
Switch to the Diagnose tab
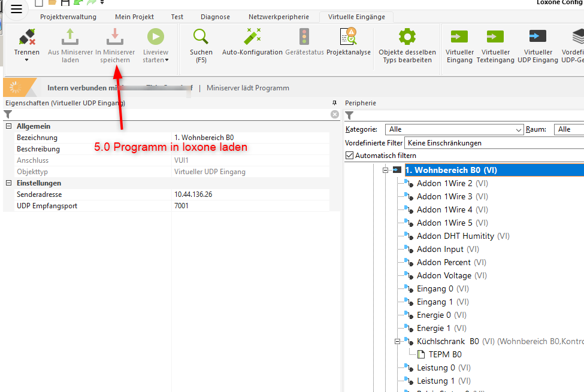(x=215, y=17)
